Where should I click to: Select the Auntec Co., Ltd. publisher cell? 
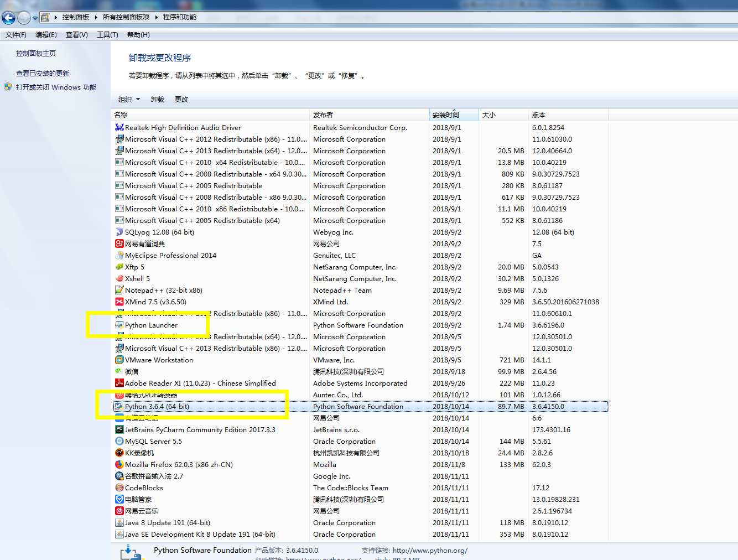[x=338, y=395]
